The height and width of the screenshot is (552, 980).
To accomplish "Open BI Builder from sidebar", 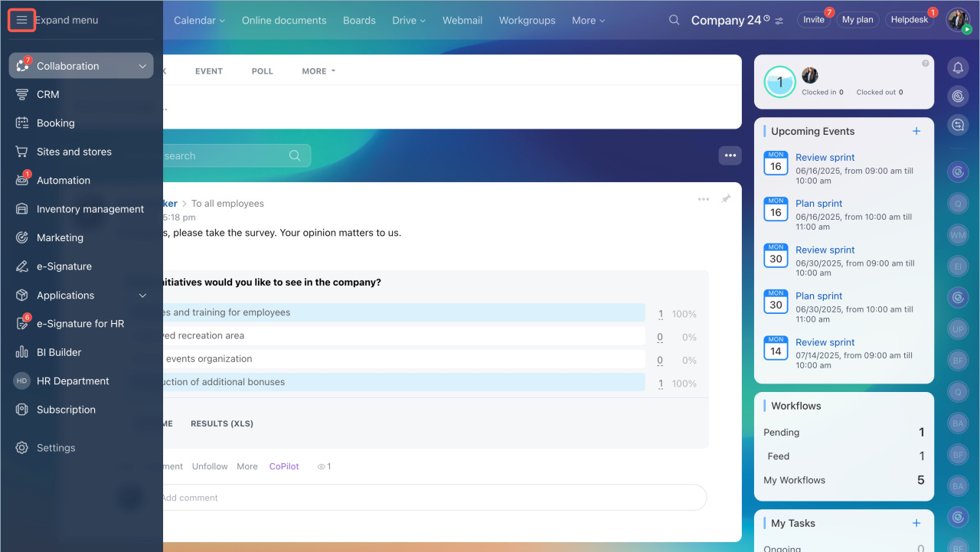I will click(58, 352).
